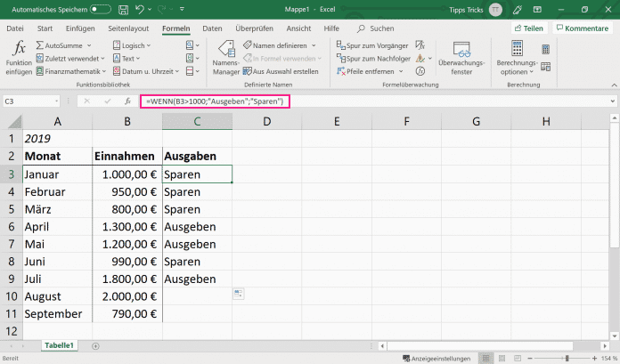Image resolution: width=620 pixels, height=364 pixels.
Task: Open the Daten ribbon tab
Action: pos(212,28)
